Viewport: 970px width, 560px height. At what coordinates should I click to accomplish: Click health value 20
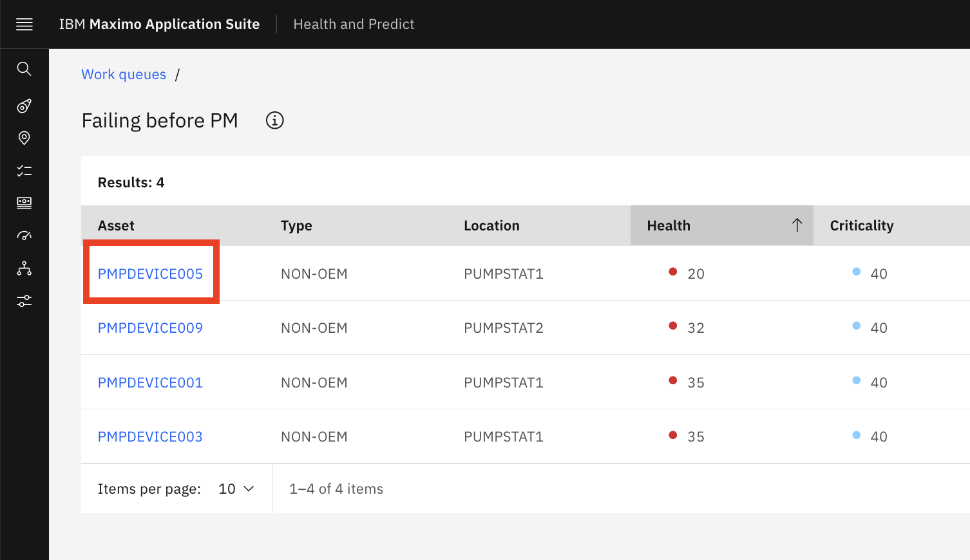[696, 274]
